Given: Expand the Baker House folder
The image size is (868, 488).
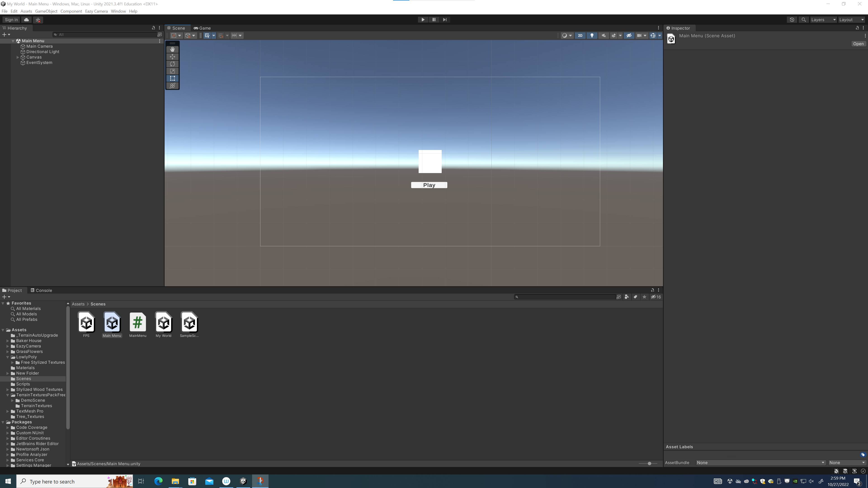Looking at the screenshot, I should tap(7, 340).
